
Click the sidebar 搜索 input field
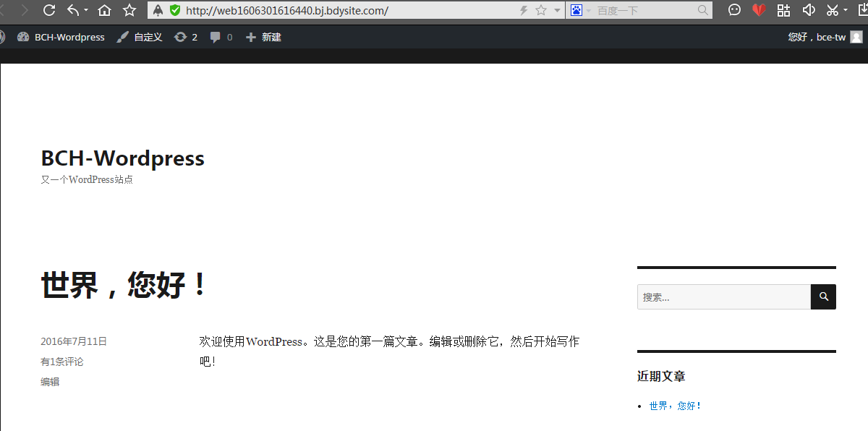(x=723, y=297)
